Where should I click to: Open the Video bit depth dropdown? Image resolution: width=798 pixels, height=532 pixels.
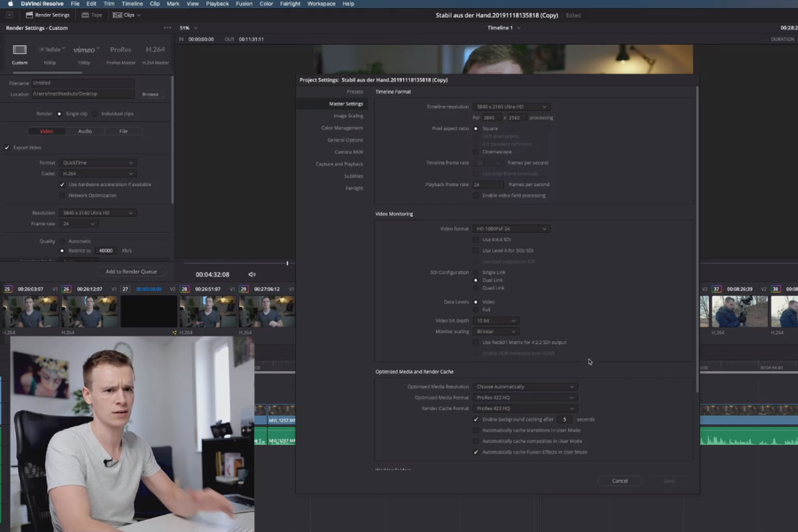(495, 321)
